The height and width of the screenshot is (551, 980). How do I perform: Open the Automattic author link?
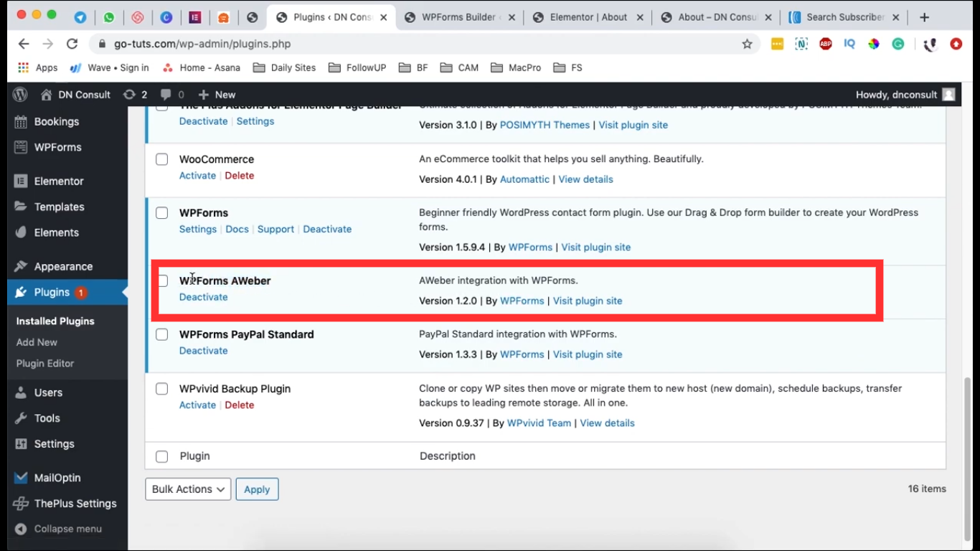click(x=524, y=179)
